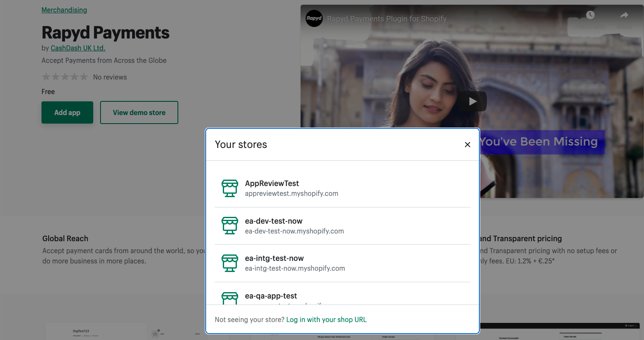Screen dimensions: 644x340
Task: Click Log in with your shop URL
Action: tap(326, 319)
